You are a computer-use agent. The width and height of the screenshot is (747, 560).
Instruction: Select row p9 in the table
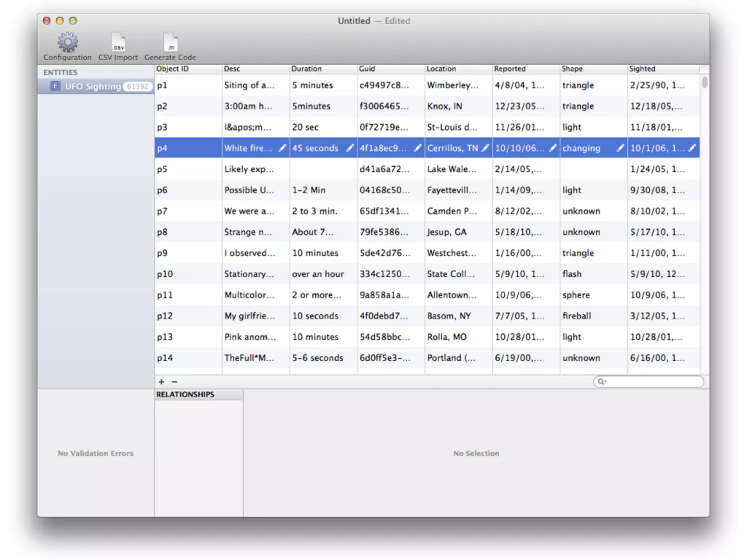tap(162, 253)
